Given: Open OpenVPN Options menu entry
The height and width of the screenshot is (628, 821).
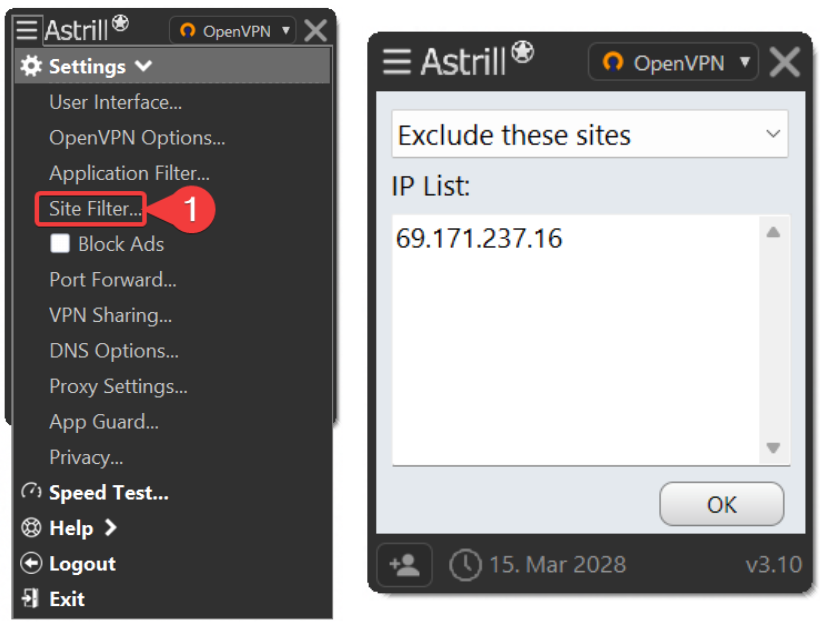Looking at the screenshot, I should (x=137, y=138).
